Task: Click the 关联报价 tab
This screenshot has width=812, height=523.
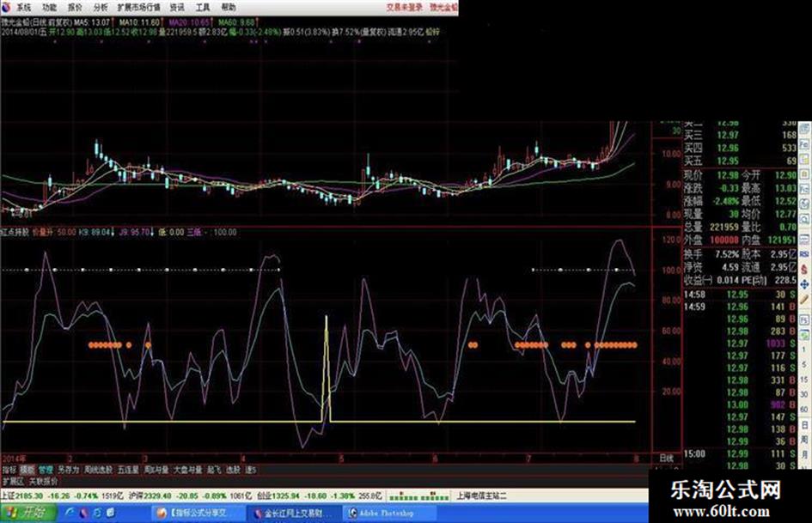Action: [44, 481]
